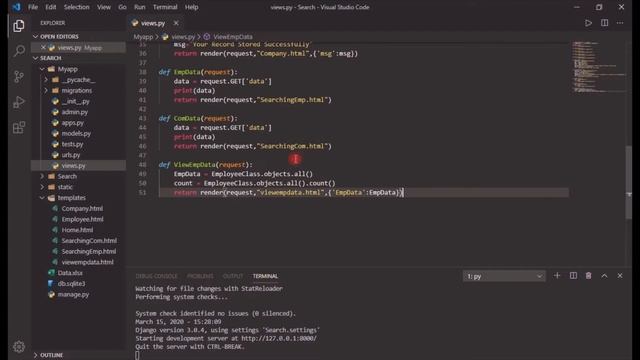
Task: Switch to the Problems tab
Action: click(x=200, y=276)
